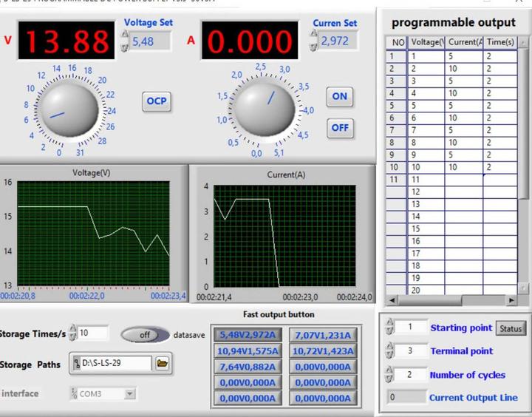Click the Current(A) graph area
532x417 pixels.
tap(284, 236)
